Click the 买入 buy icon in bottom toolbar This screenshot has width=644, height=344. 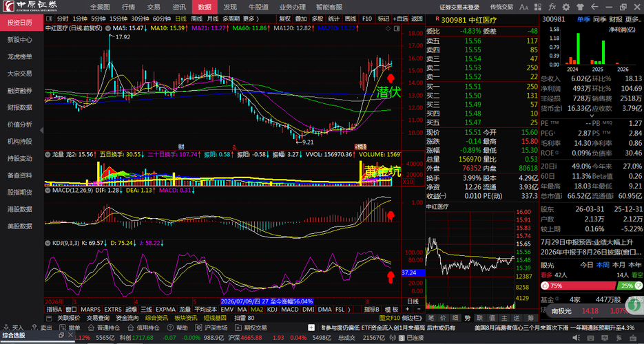point(6,327)
